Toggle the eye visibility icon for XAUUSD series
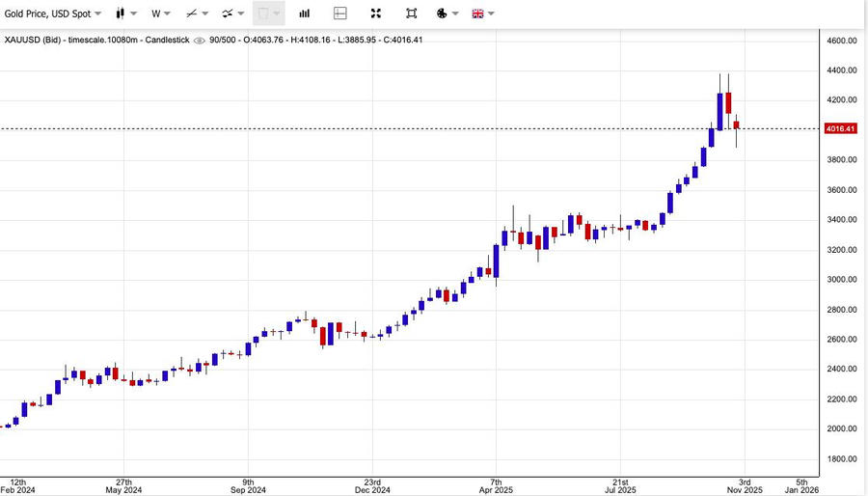Viewport: 868px width, 496px height. pyautogui.click(x=200, y=41)
